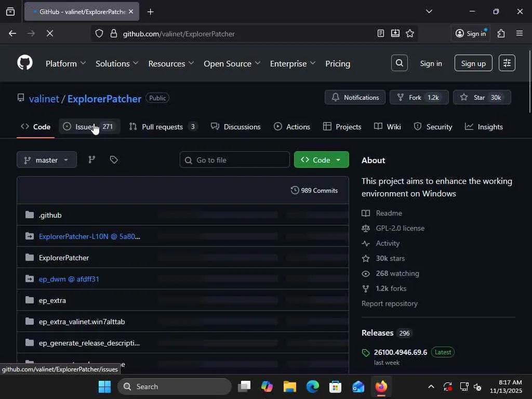Viewport: 532px width, 399px height.
Task: Open the Pricing page
Action: click(x=338, y=63)
